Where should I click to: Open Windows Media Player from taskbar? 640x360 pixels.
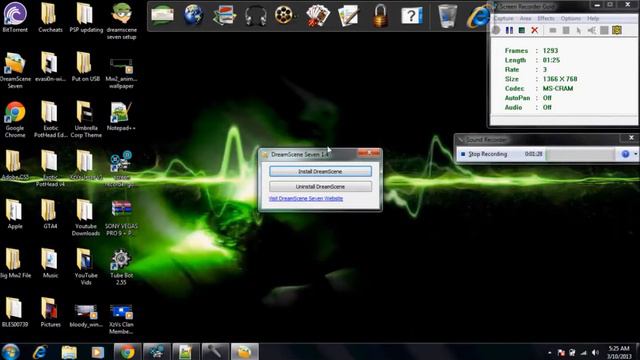point(97,352)
